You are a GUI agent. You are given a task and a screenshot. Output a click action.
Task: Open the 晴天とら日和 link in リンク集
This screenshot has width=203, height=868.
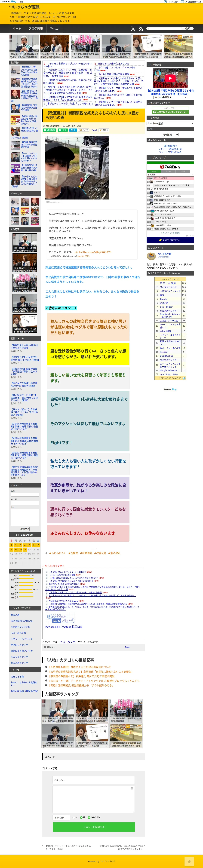tap(17, 676)
